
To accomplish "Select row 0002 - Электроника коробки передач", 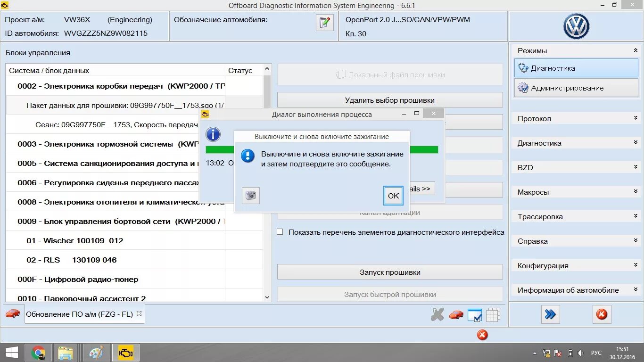I will pos(134,86).
